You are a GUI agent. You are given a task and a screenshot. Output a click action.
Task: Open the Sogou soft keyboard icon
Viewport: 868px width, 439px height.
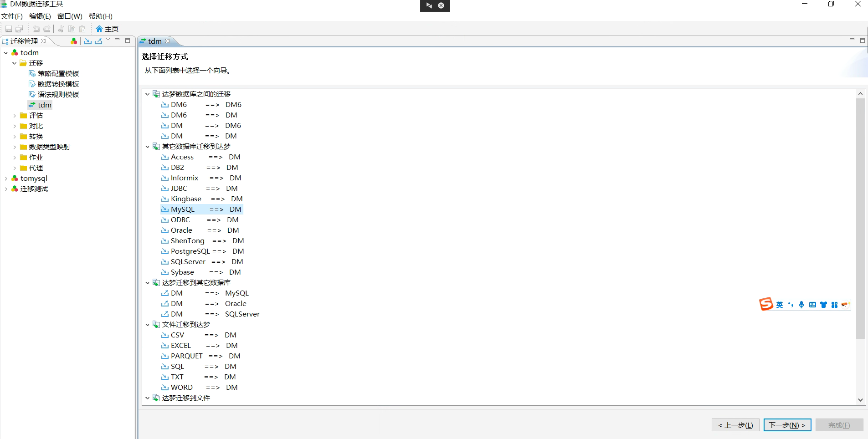(812, 305)
